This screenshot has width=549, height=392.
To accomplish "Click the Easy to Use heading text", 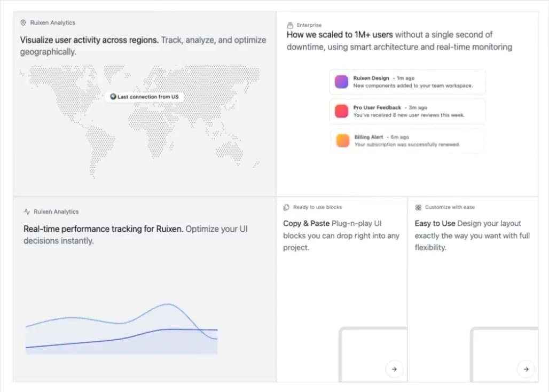I will 435,223.
